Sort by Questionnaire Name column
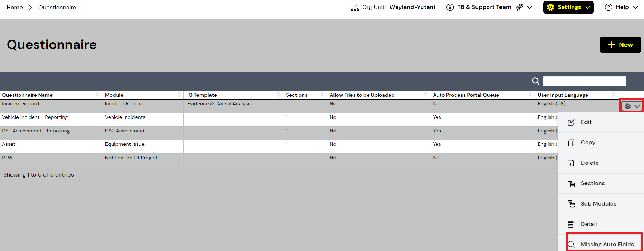The height and width of the screenshot is (251, 644). point(27,95)
